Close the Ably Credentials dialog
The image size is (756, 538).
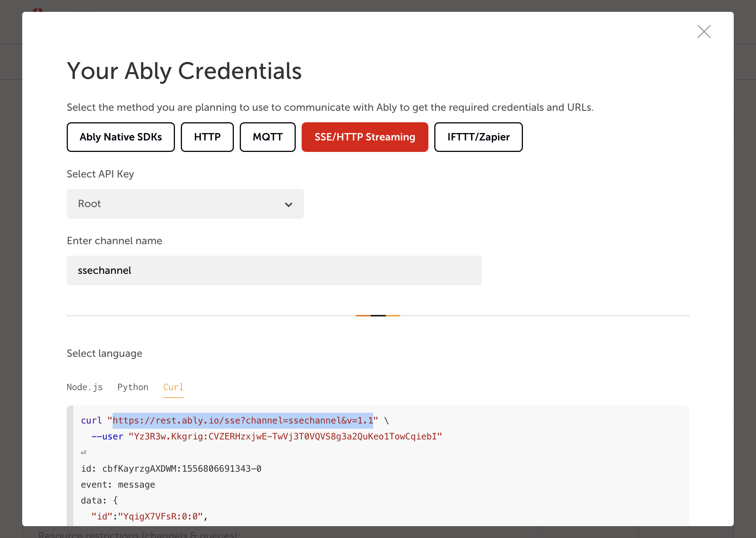click(704, 31)
